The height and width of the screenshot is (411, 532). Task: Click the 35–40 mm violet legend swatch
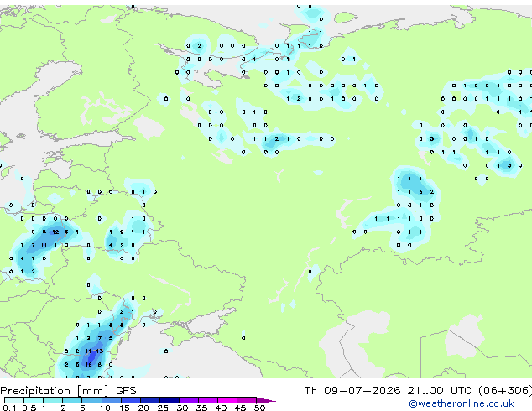click(x=207, y=400)
